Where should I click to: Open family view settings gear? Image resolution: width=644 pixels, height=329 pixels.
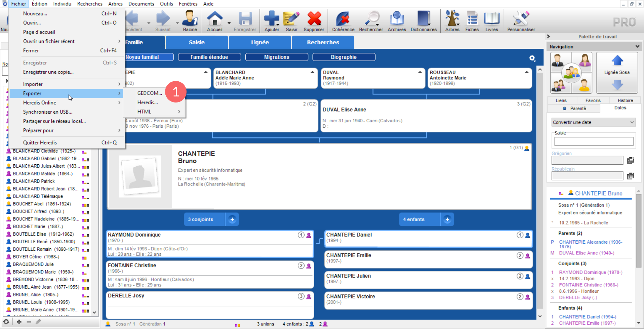(532, 58)
